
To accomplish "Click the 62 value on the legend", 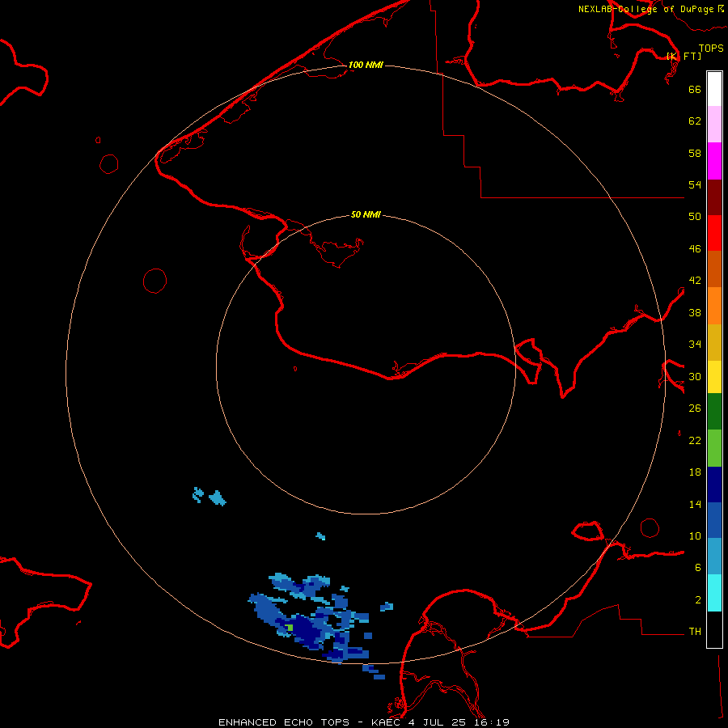I will (695, 121).
